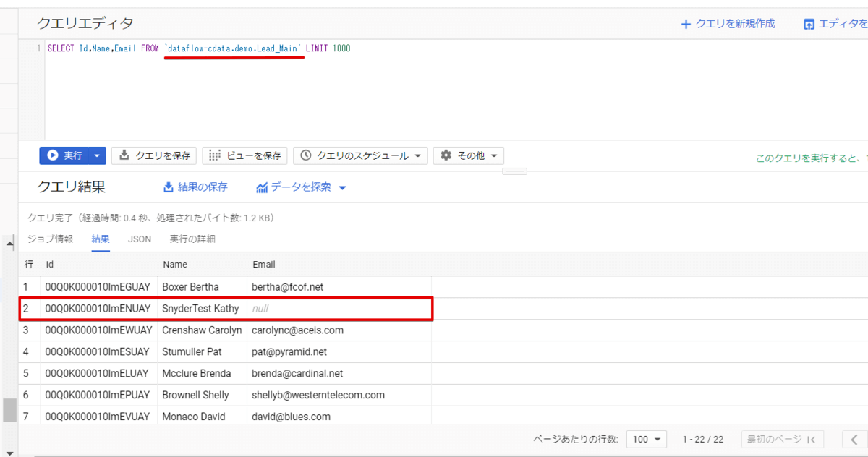Click the drag handle below the query toolbar
This screenshot has height=457, width=868.
point(514,171)
